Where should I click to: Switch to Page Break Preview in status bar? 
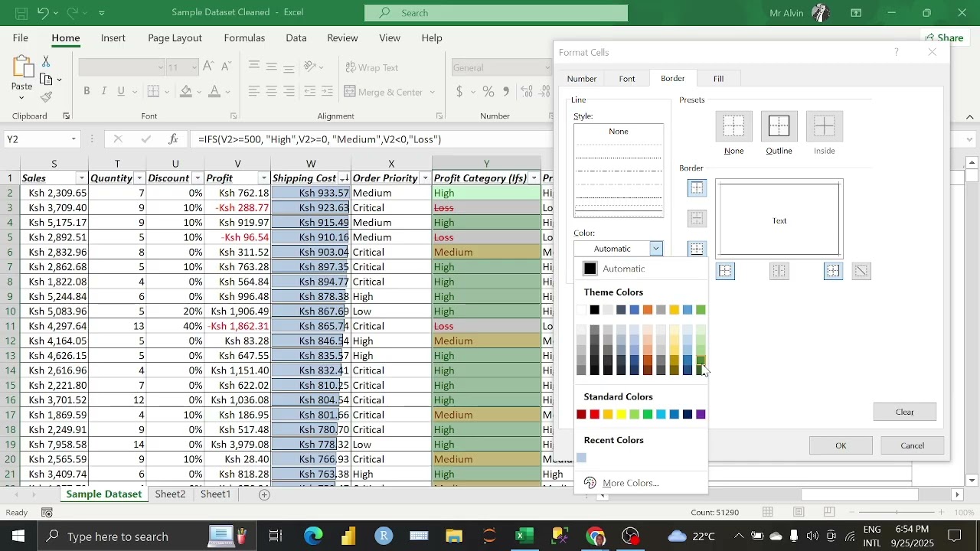point(829,512)
